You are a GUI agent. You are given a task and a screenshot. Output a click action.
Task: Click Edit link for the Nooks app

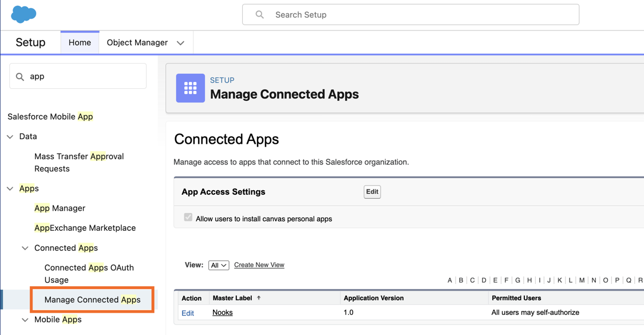click(188, 313)
